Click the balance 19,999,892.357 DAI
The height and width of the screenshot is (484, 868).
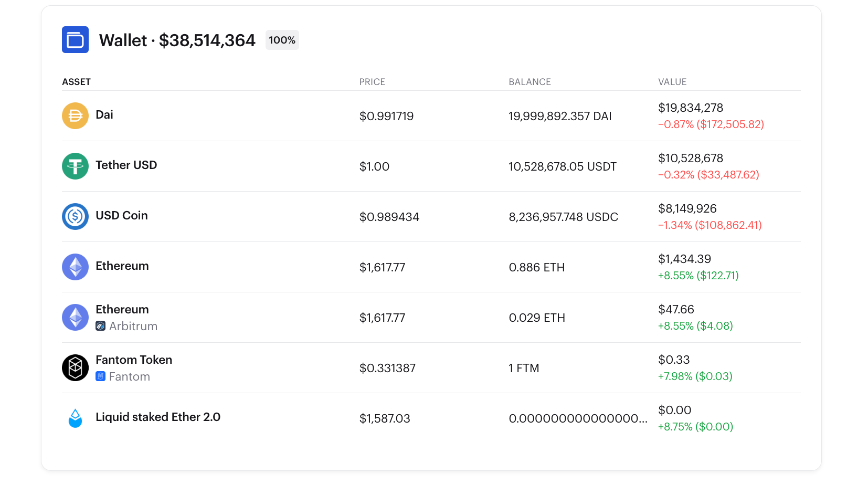pos(560,116)
